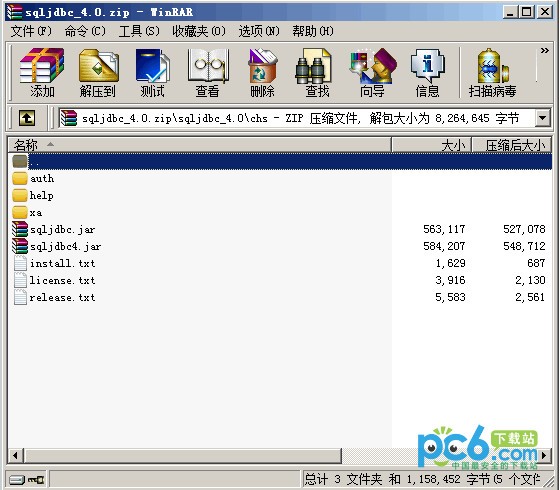Go up one folder level arrow button
The image size is (560, 490).
point(27,118)
